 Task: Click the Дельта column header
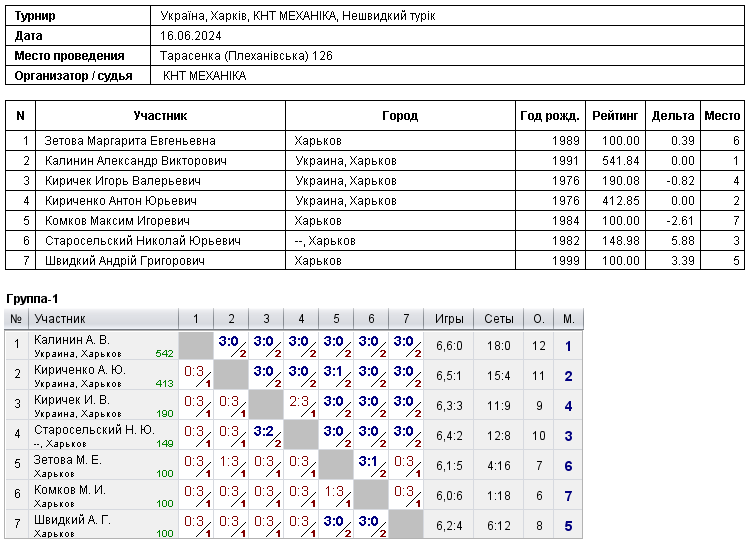click(x=673, y=116)
